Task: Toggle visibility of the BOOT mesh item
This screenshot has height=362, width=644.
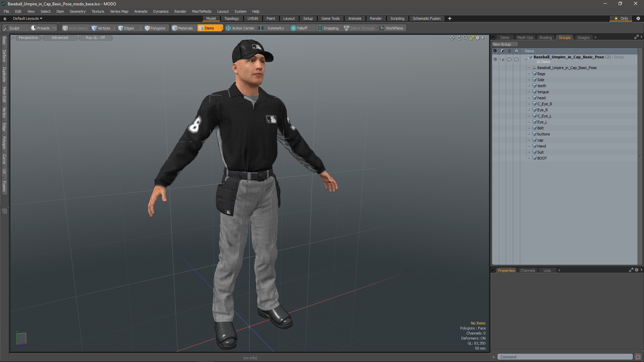Action: click(495, 158)
